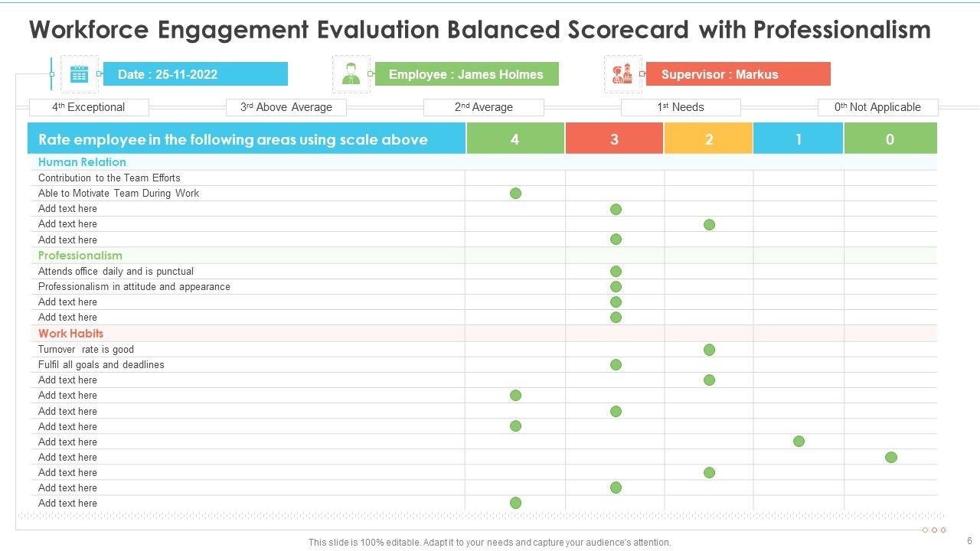The width and height of the screenshot is (980, 551).
Task: Click the 3rd Above Average scale box
Action: point(286,107)
